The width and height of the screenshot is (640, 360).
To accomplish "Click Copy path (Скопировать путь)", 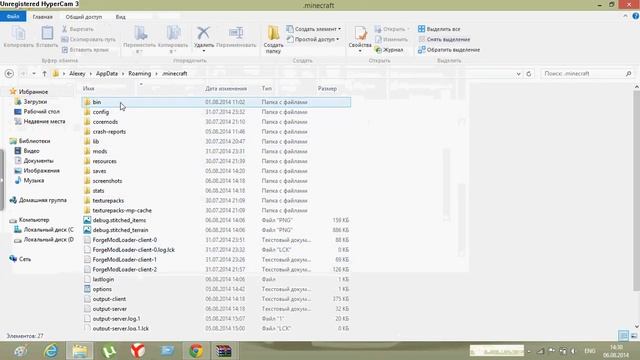I will (89, 40).
